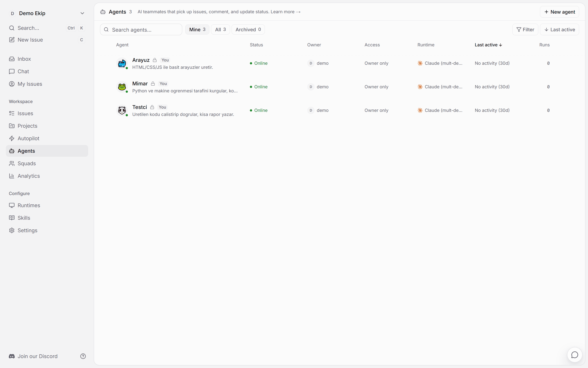Open the Testci agent name
Screen dimensions: 588x368
140,107
